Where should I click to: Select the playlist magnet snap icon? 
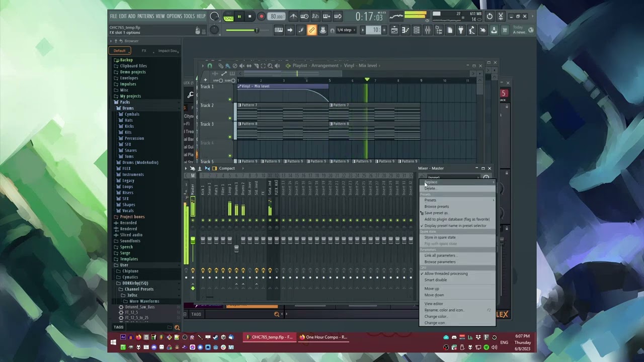click(210, 66)
